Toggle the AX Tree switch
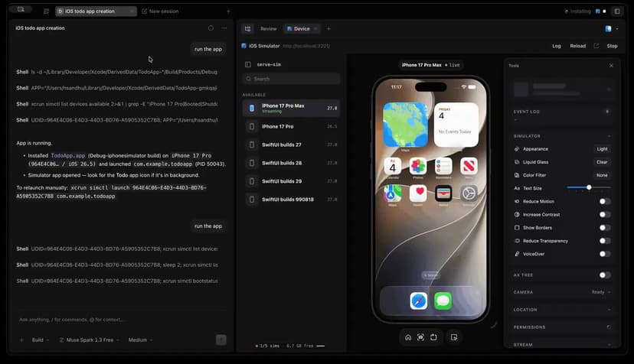Image resolution: width=634 pixels, height=364 pixels. coord(604,275)
